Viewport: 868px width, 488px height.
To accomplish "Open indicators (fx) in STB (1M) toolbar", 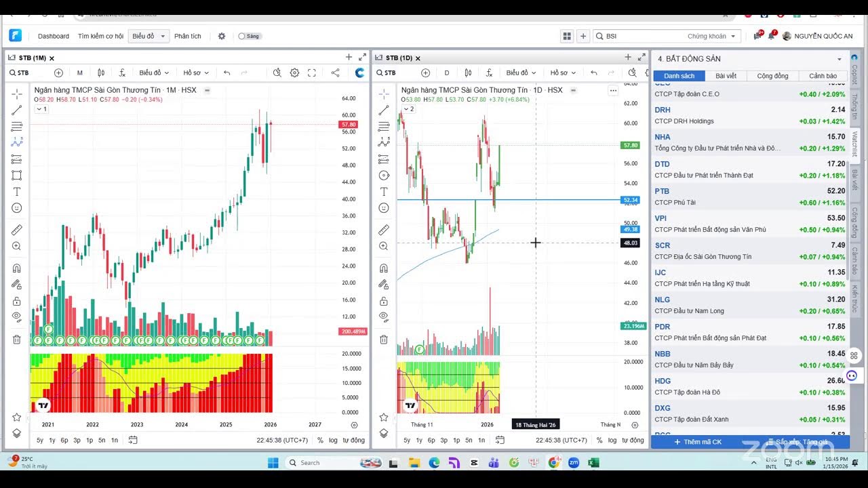I will click(x=122, y=73).
